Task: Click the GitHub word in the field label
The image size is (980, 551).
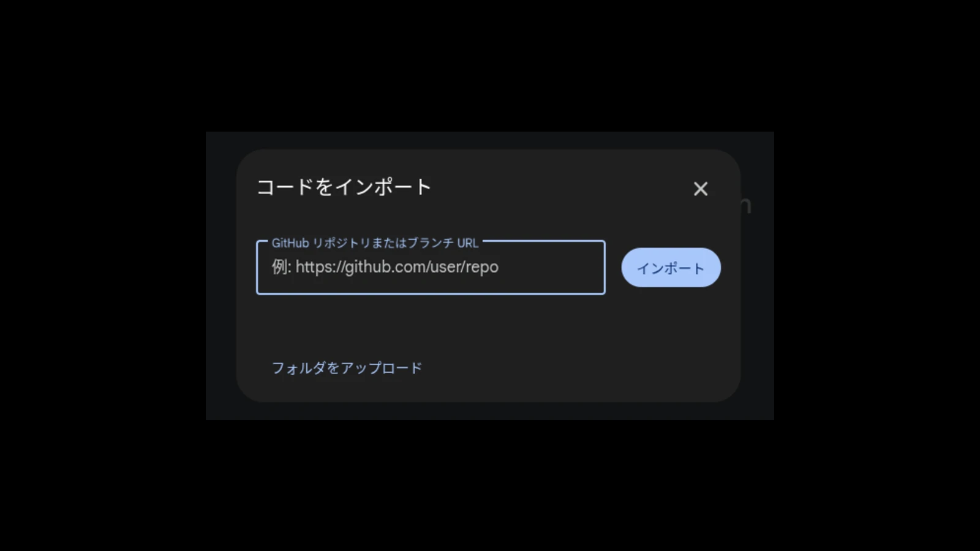Action: [290, 243]
